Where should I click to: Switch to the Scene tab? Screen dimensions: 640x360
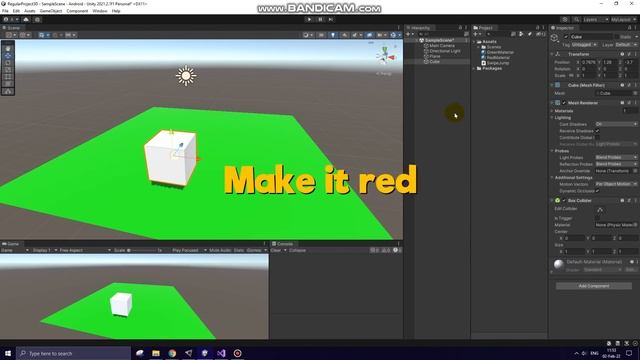[x=11, y=28]
